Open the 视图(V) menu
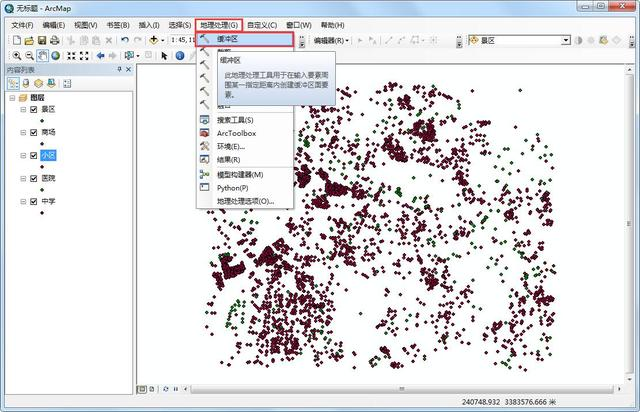The image size is (640, 412). tap(86, 25)
